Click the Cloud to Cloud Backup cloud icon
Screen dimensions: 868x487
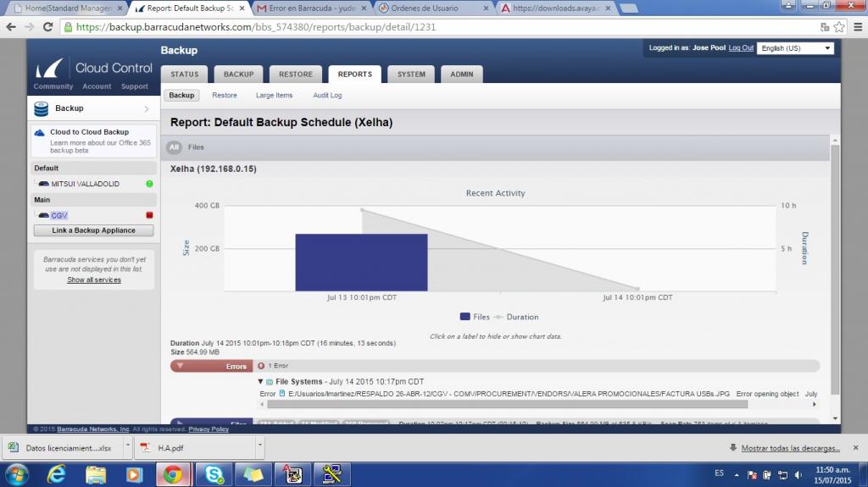(x=39, y=133)
